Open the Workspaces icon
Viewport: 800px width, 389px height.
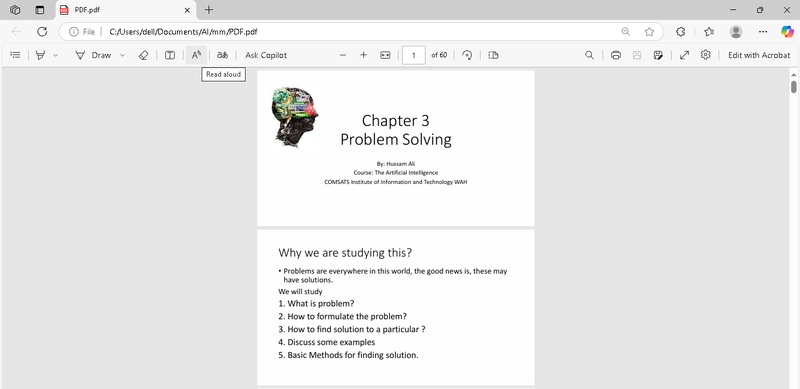tap(15, 10)
